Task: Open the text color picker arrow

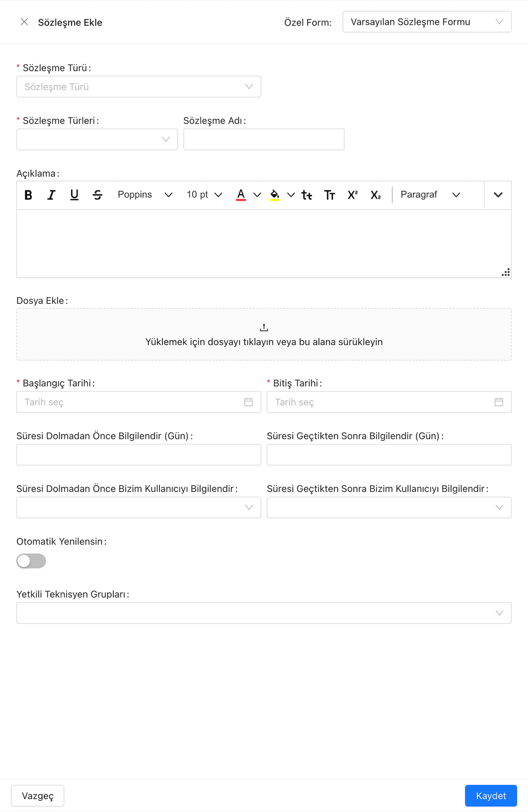Action: coord(257,195)
